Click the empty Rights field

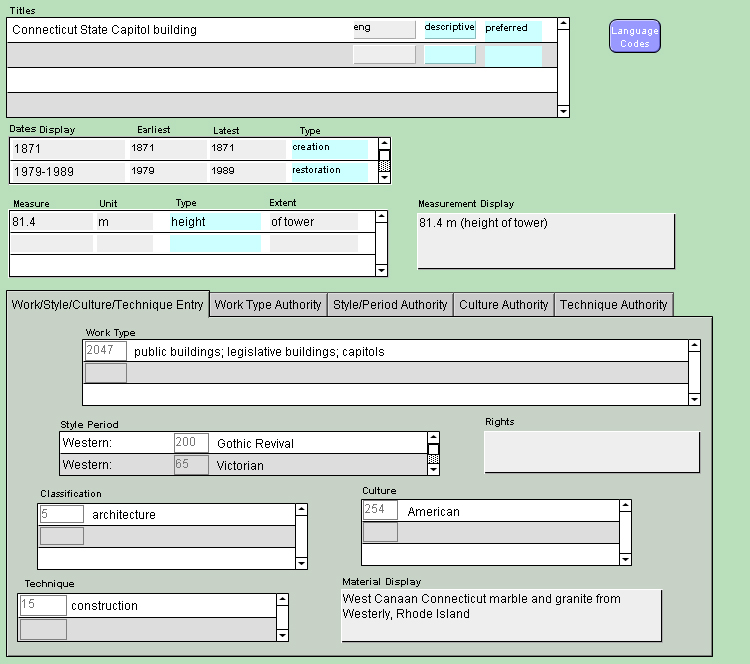(x=591, y=452)
